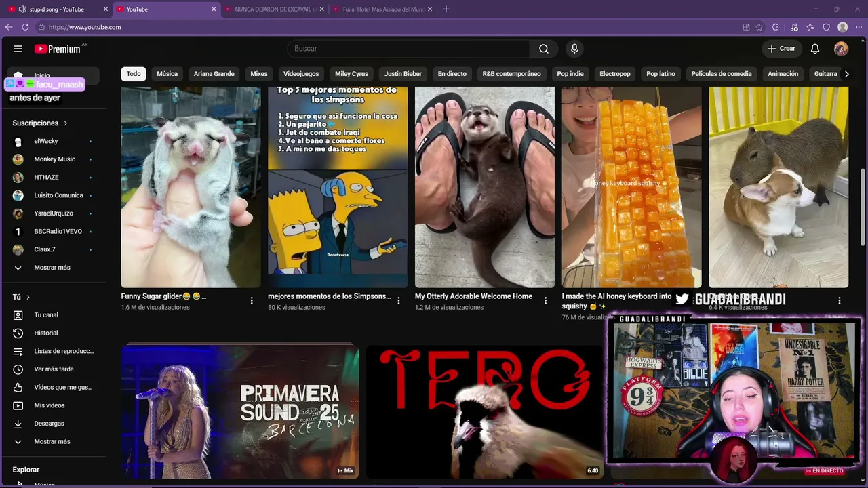Open the Monkey Music channel

[x=55, y=159]
